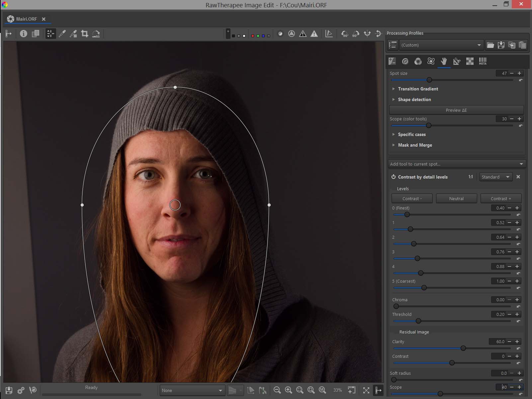Select the Crop tool in toolbar
Image resolution: width=532 pixels, height=399 pixels.
pyautogui.click(x=85, y=34)
